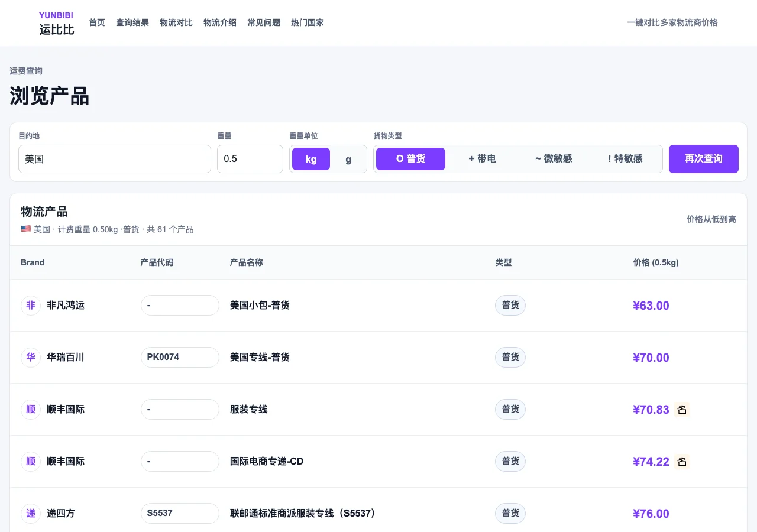
Task: Click the gift icon next to ¥70.83
Action: click(x=682, y=410)
